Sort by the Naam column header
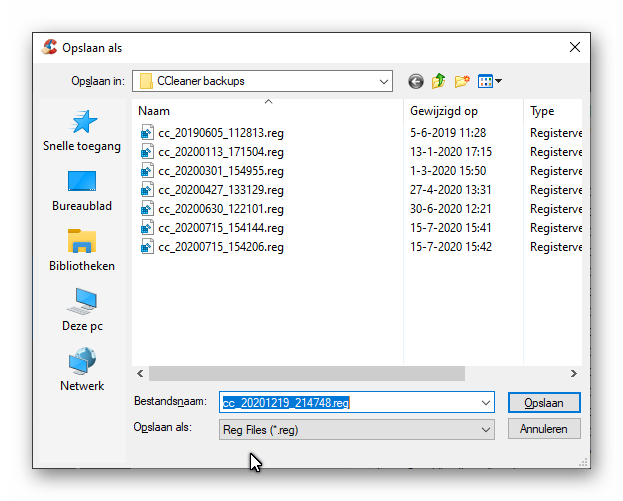The width and height of the screenshot is (623, 501). tap(268, 111)
